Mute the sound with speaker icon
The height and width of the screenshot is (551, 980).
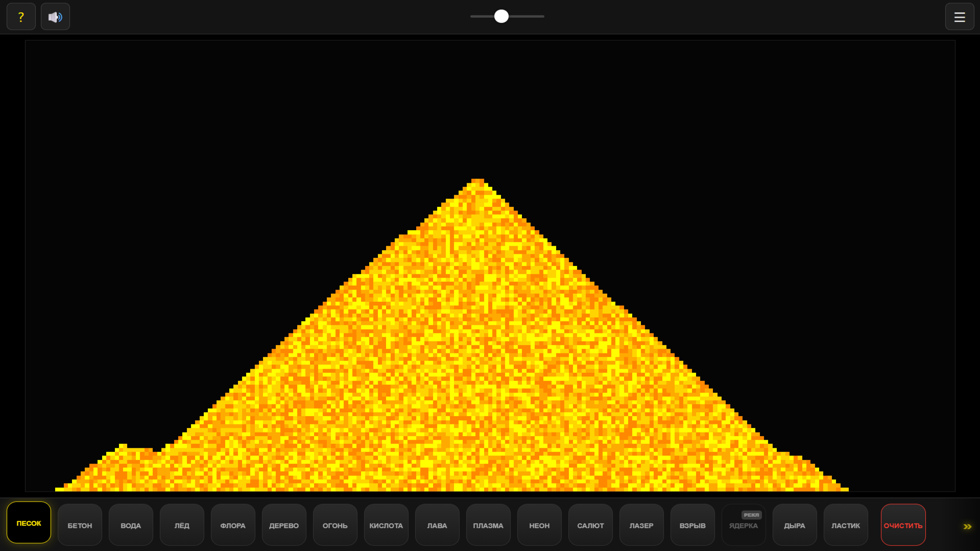point(55,16)
